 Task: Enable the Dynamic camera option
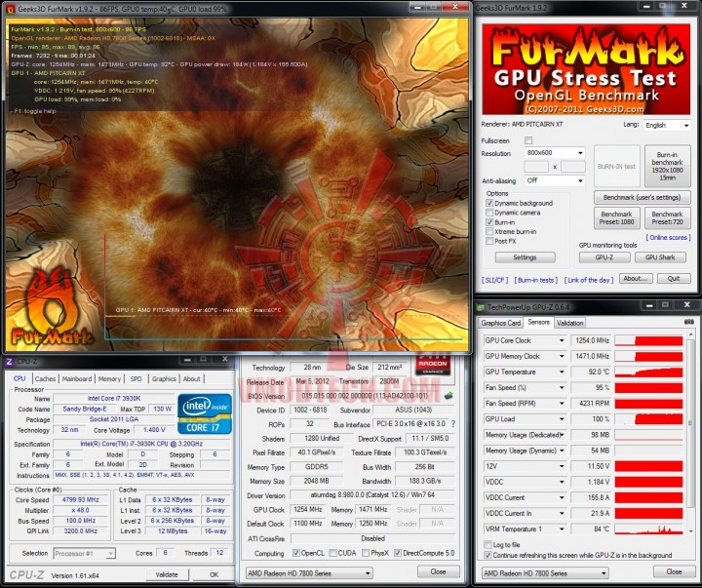489,213
